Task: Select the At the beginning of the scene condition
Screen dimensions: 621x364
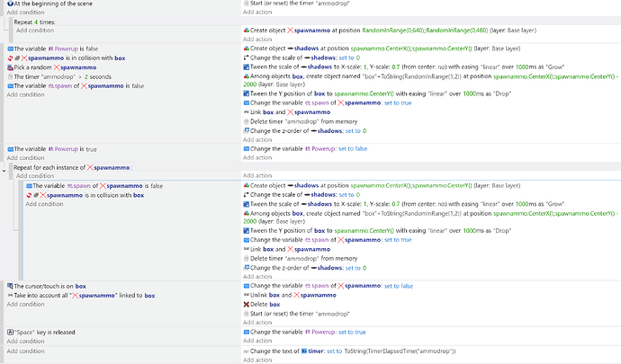Action: pos(49,4)
